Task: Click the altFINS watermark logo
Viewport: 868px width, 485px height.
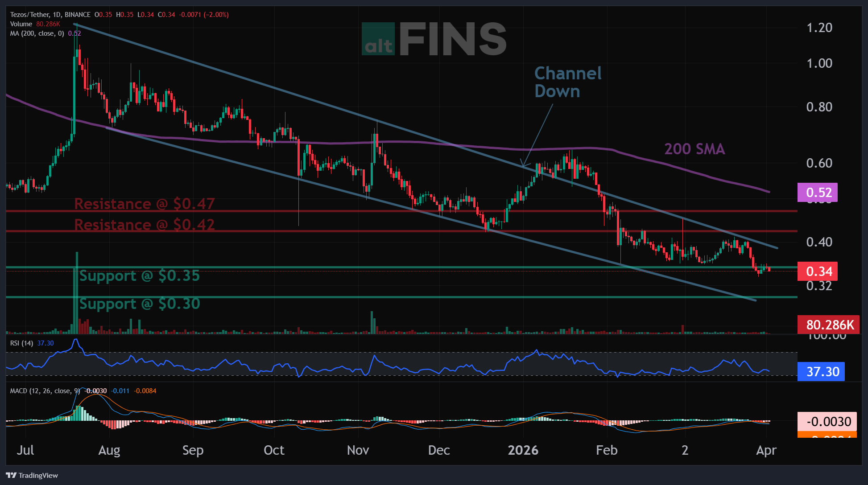Action: pos(434,39)
